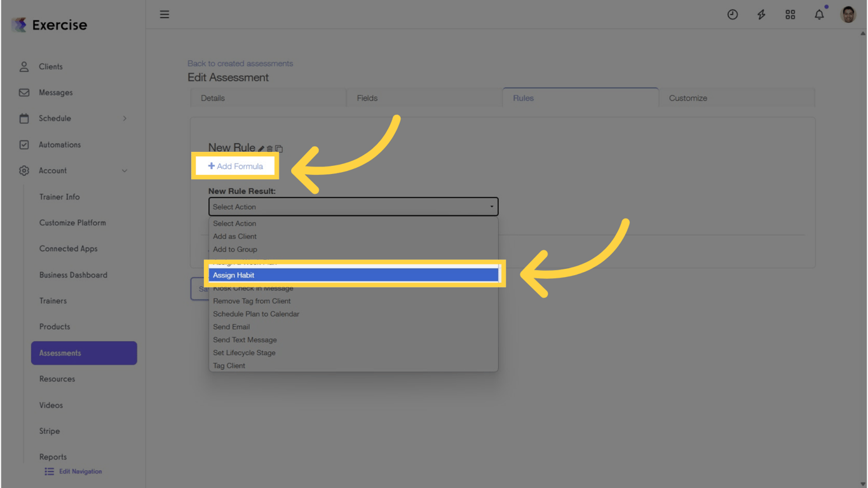Click the Add Formula button
This screenshot has width=868, height=488.
click(x=234, y=165)
